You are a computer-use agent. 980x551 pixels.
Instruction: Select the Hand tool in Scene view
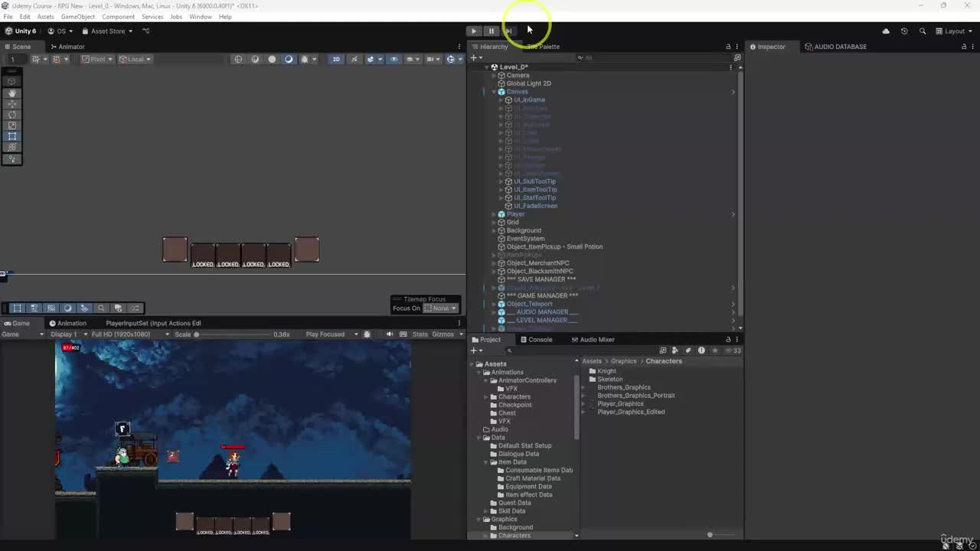tap(11, 93)
